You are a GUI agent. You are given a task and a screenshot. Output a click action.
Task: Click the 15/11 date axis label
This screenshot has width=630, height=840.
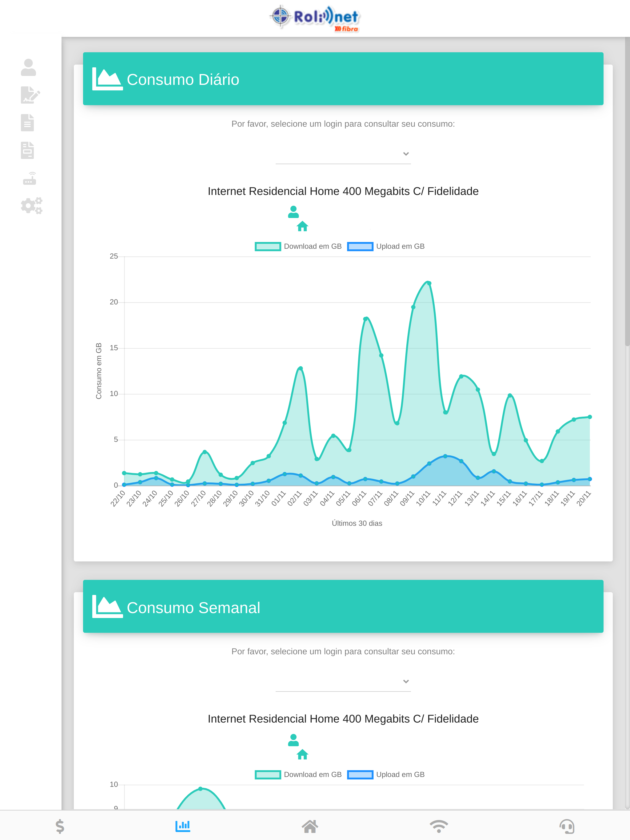point(504,498)
